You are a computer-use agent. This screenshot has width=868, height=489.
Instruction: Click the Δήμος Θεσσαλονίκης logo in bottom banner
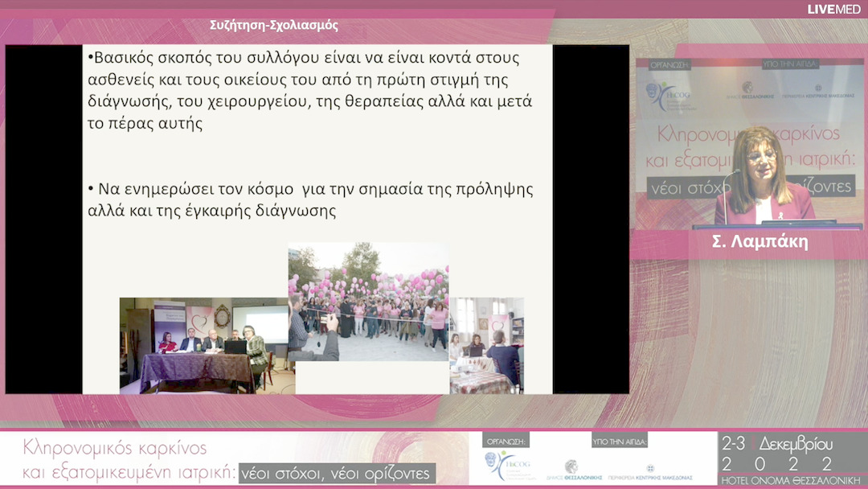tap(571, 467)
